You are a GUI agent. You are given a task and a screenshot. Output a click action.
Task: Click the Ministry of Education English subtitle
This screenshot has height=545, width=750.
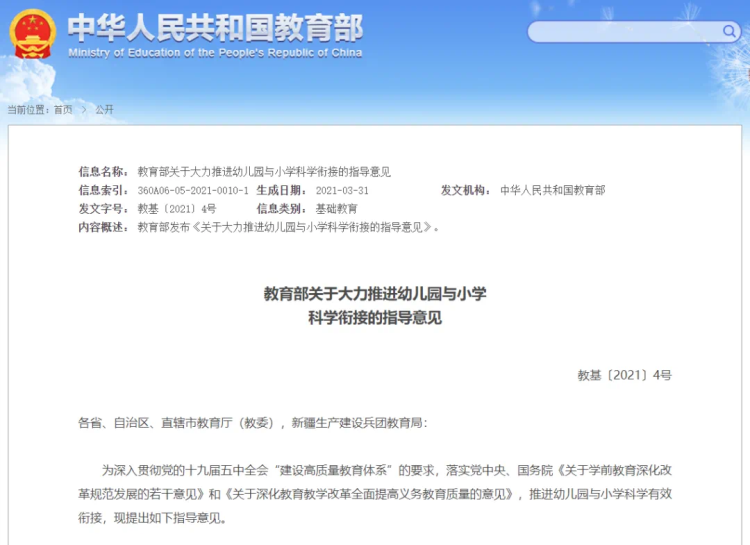point(215,53)
